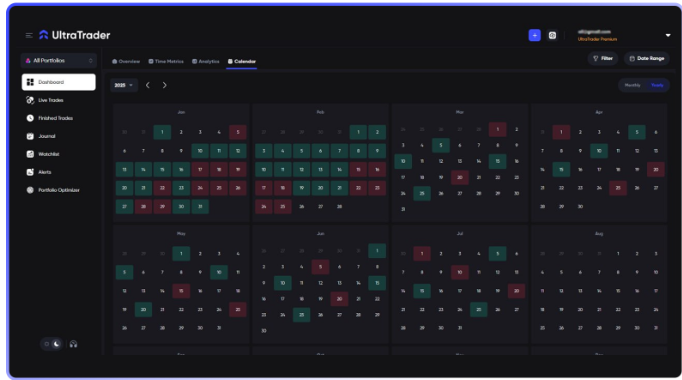Image resolution: width=682 pixels, height=380 pixels.
Task: Select July 25 green day
Action: click(478, 310)
